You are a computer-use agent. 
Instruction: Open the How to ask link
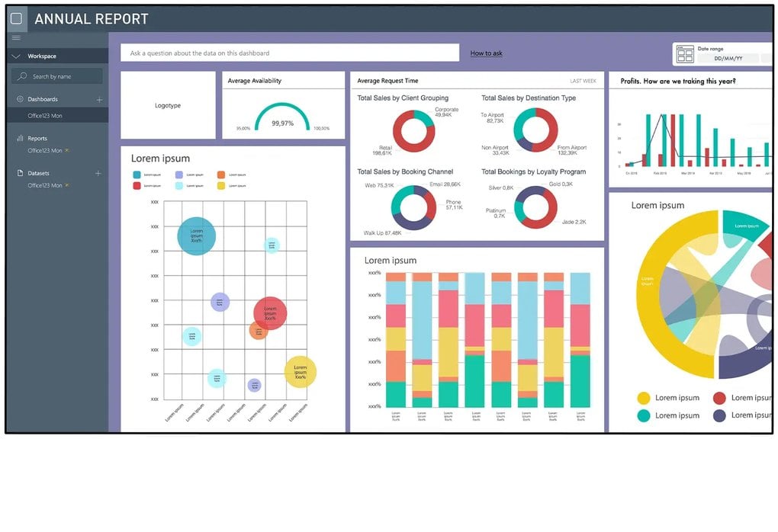coord(487,53)
